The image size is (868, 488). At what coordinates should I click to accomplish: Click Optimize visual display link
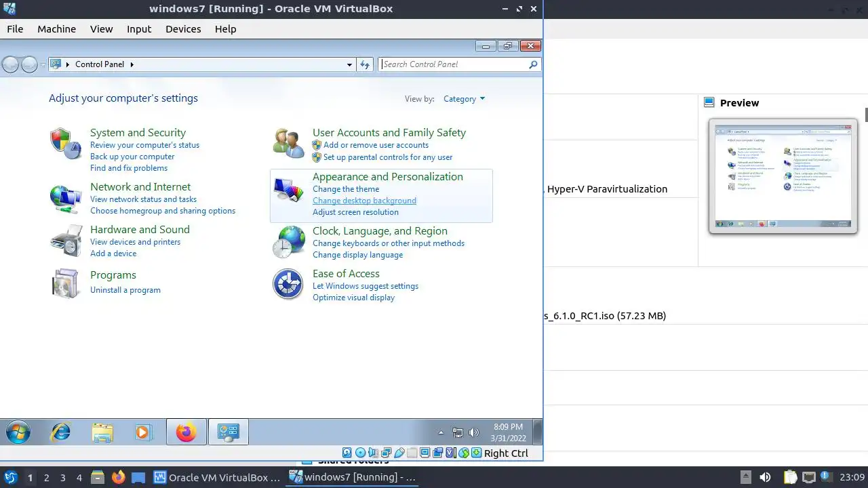(x=353, y=298)
